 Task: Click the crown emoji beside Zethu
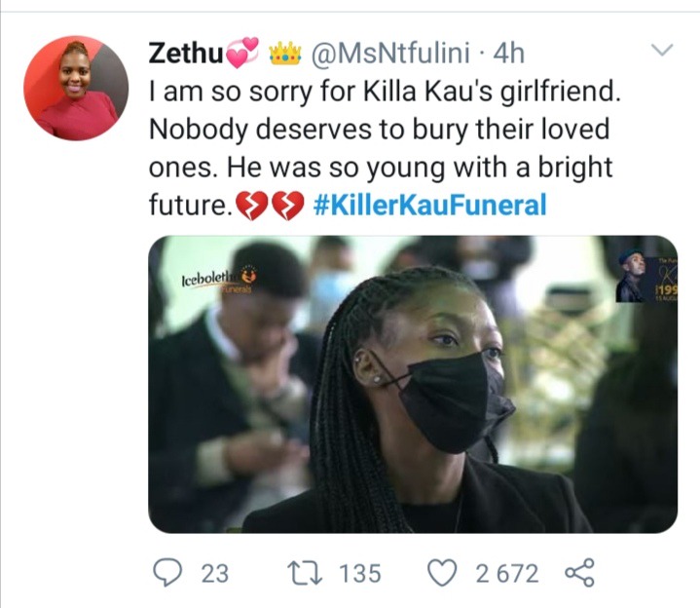point(285,54)
